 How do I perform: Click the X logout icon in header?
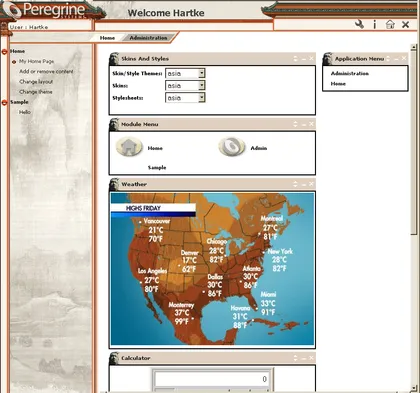(x=405, y=24)
